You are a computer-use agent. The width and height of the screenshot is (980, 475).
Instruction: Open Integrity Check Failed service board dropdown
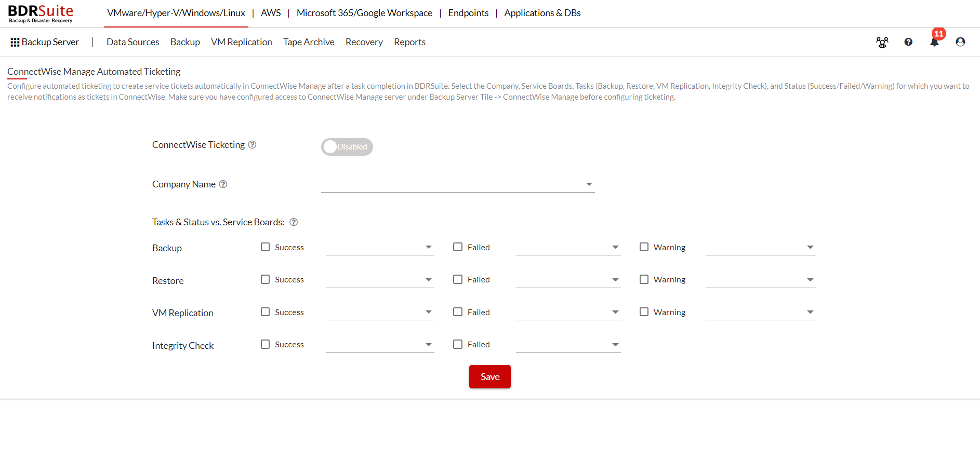click(568, 345)
